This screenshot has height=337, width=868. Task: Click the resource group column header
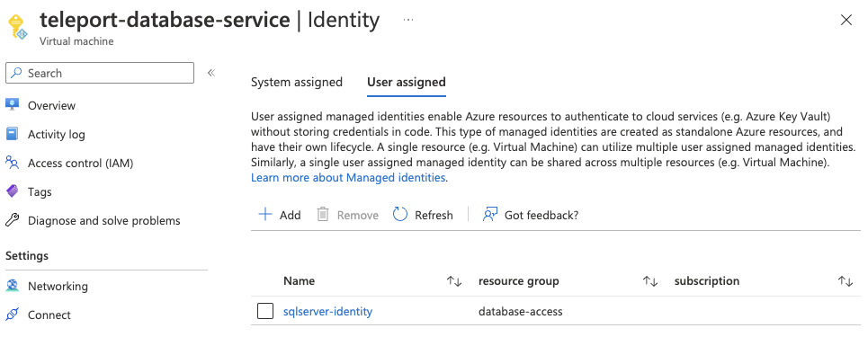point(519,281)
